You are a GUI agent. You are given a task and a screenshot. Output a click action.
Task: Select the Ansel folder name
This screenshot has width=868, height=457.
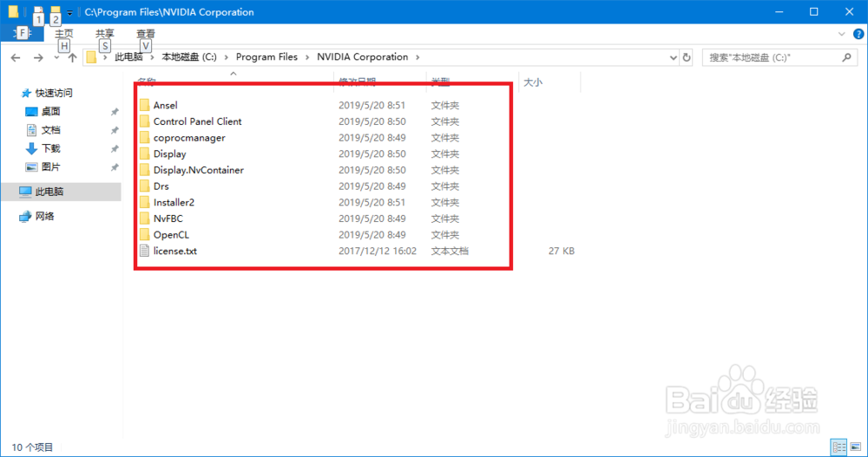click(x=166, y=105)
